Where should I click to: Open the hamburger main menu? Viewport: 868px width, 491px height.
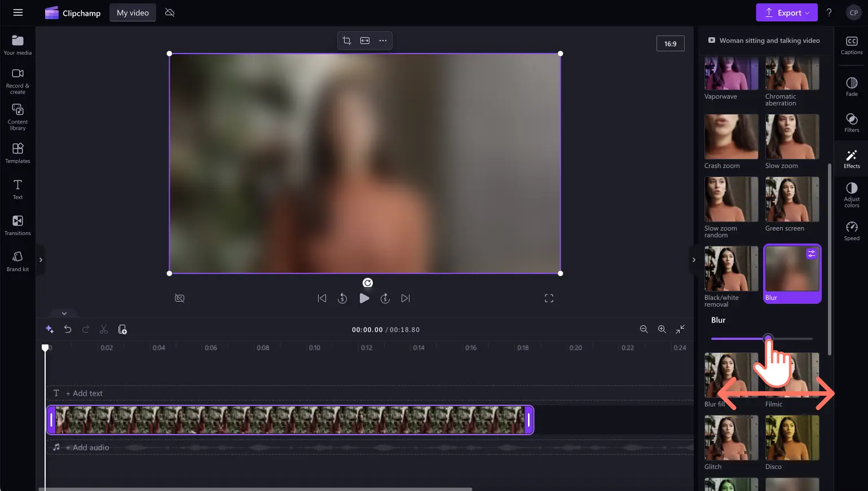(18, 12)
